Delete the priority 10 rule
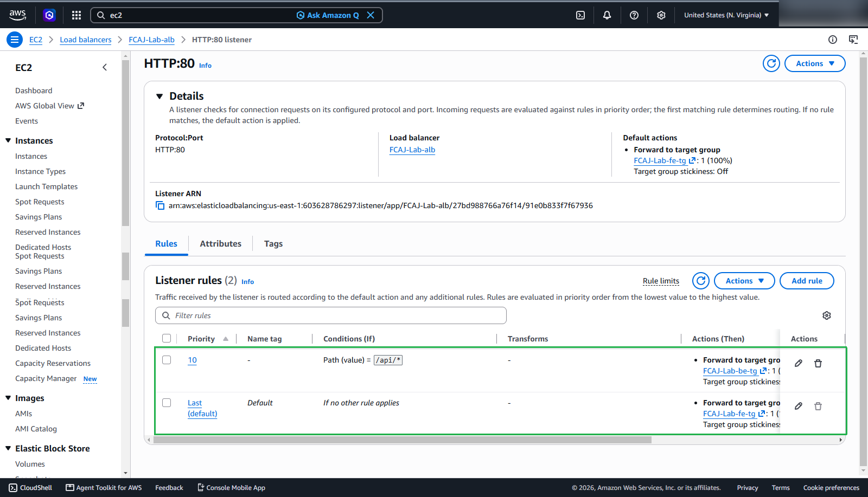The height and width of the screenshot is (497, 868). pyautogui.click(x=818, y=363)
